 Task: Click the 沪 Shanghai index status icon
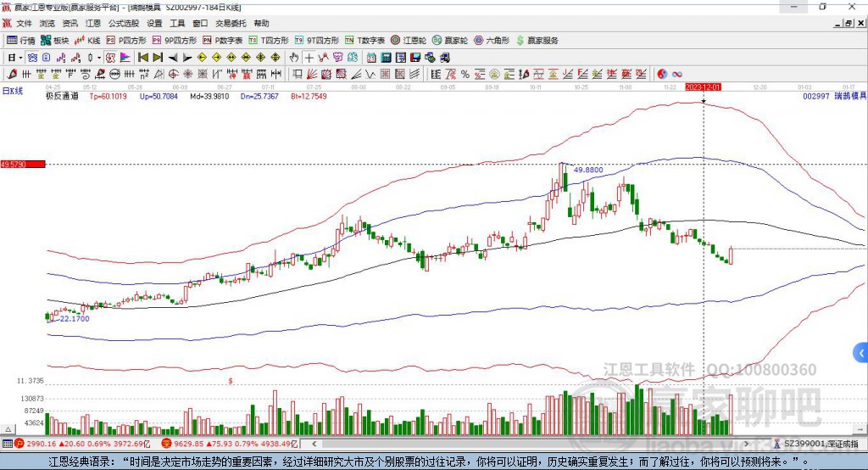click(x=19, y=444)
